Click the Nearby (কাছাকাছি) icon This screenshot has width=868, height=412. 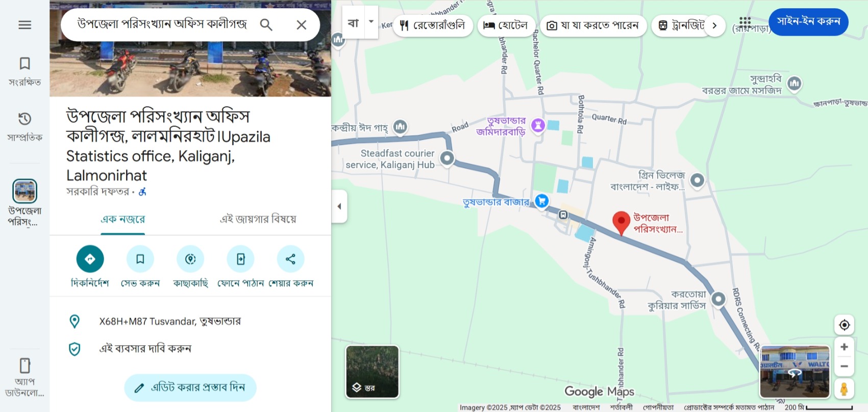pos(190,259)
